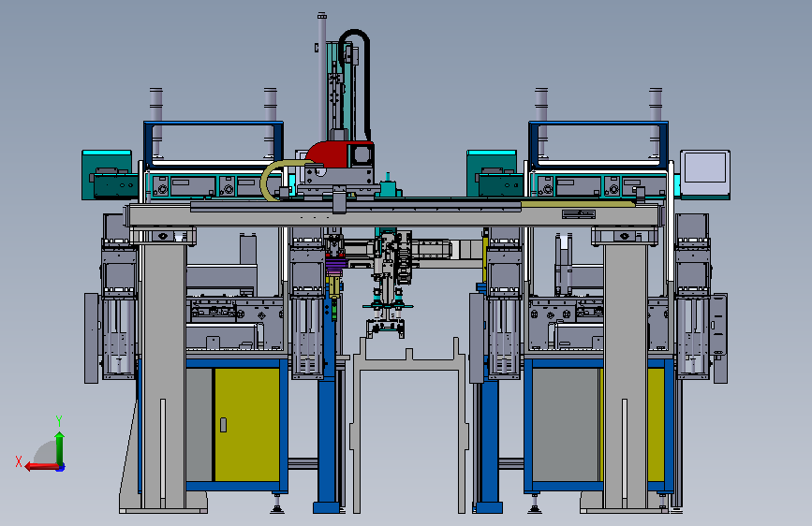The width and height of the screenshot is (812, 526).
Task: Select the touchscreen monitor on the right
Action: (x=705, y=172)
